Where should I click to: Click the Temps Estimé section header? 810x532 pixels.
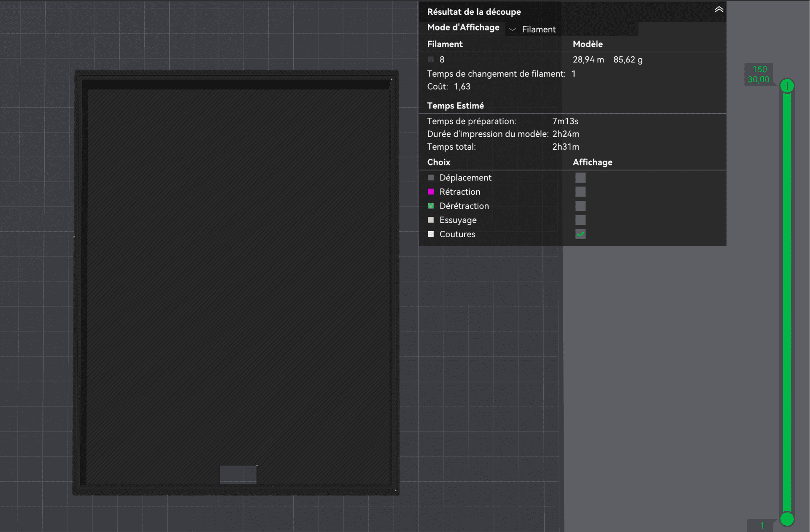[455, 106]
